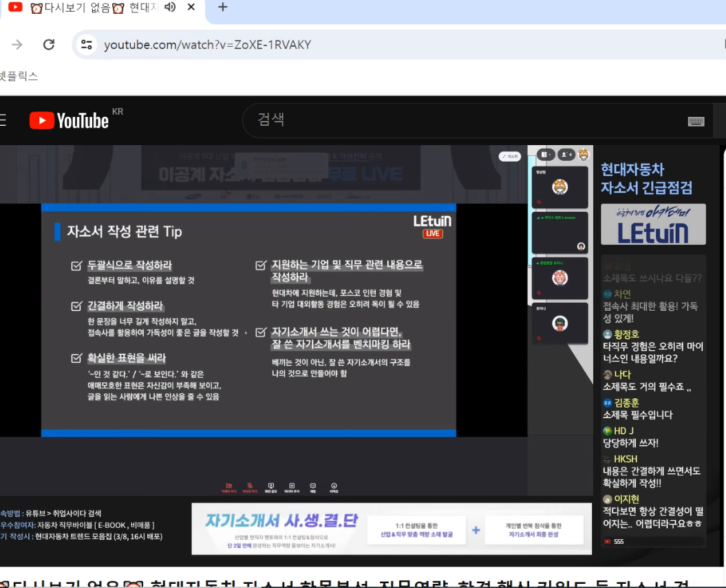Screen dimensions: 726x588
Task: Open the layout view dropdown in the video
Action: [546, 155]
